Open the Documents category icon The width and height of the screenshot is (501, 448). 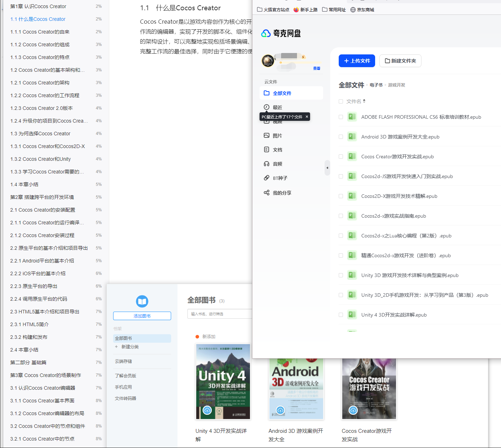[267, 149]
